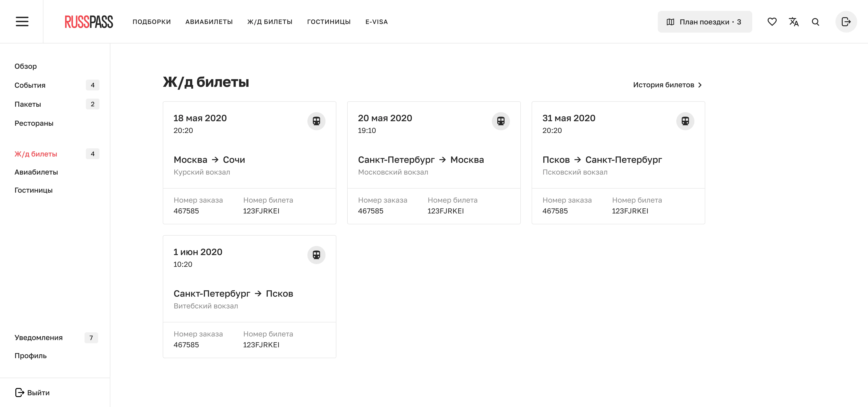
Task: Open АВИАБИЛЕТЫ in top navigation
Action: (x=209, y=22)
